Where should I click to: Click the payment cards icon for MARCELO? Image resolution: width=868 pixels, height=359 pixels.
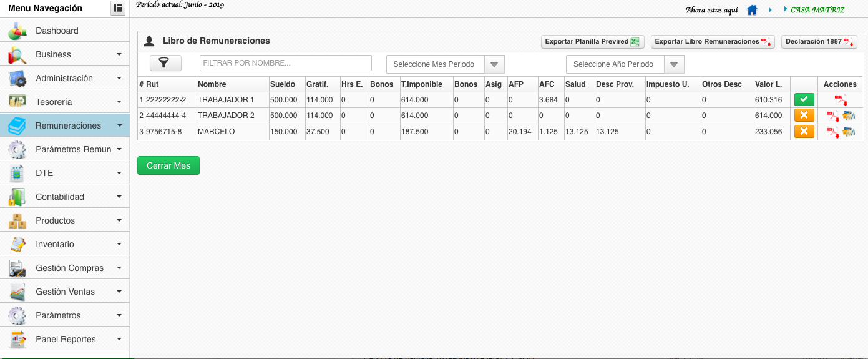pyautogui.click(x=848, y=132)
